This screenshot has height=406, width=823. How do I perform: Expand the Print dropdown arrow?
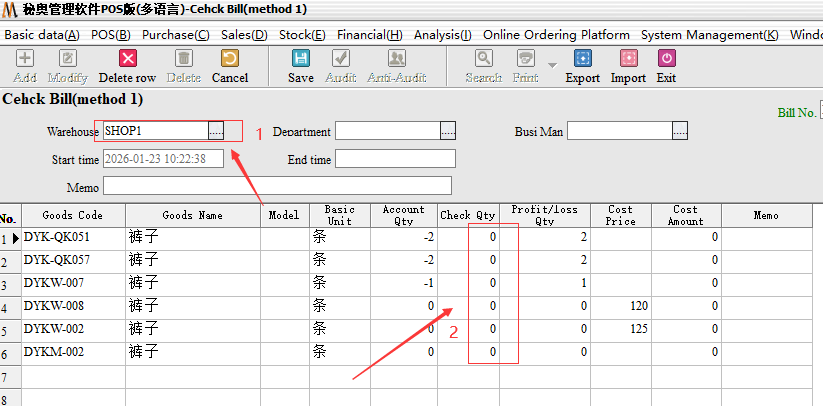[553, 66]
